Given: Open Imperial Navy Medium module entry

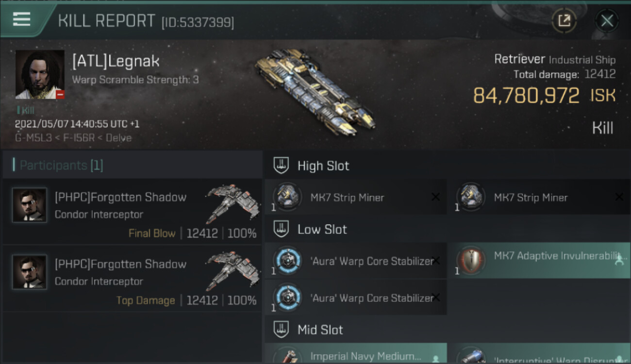Looking at the screenshot, I should click(356, 353).
